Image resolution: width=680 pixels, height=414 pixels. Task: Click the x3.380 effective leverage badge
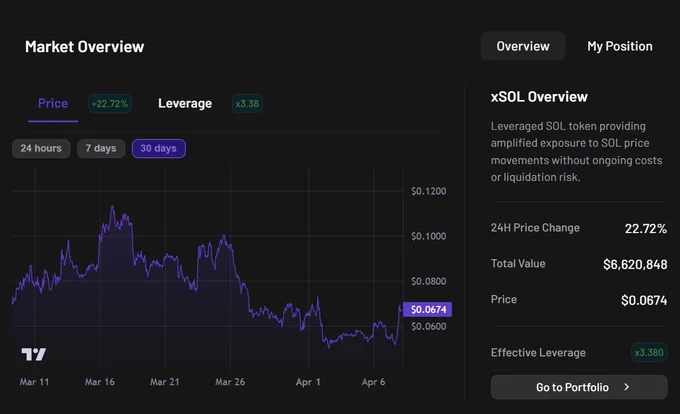649,352
